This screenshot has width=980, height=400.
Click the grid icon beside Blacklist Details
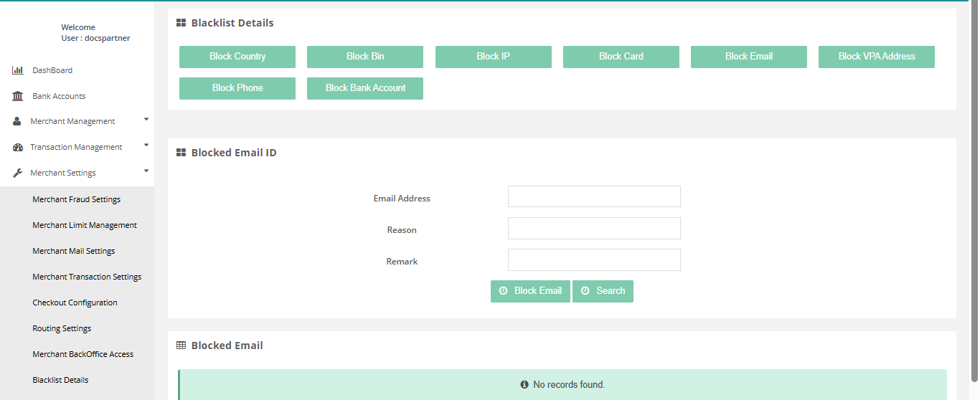pyautogui.click(x=182, y=23)
